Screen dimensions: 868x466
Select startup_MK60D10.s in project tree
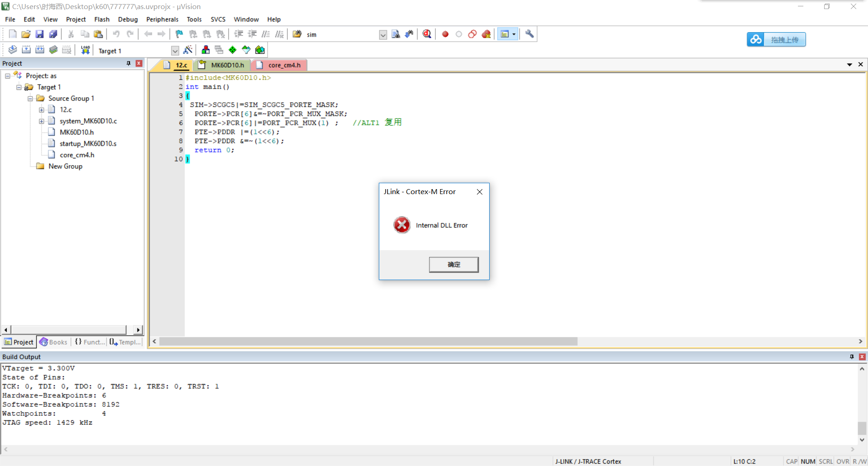(88, 144)
